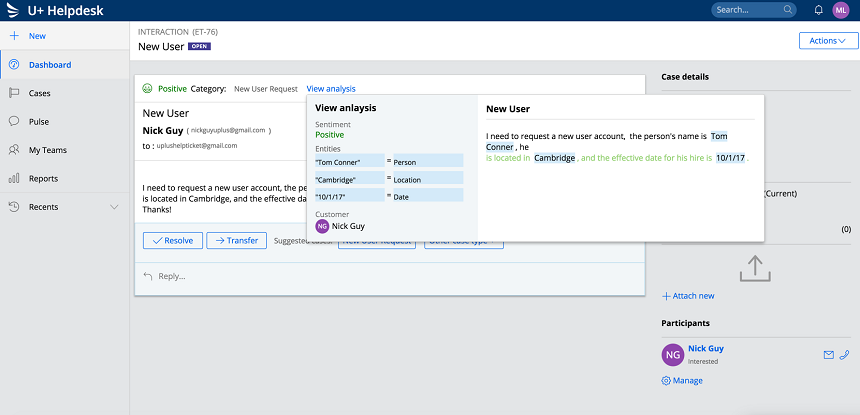Open the ML user avatar menu

pos(841,10)
